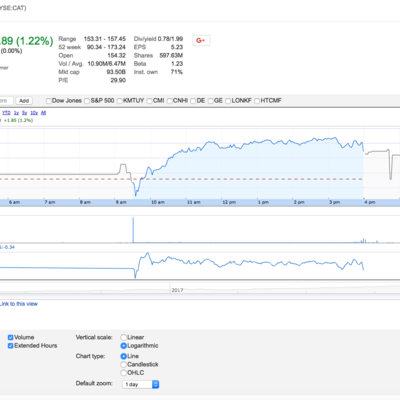The image size is (400, 400).
Task: Enable the HTCMF comparison checkbox
Action: point(257,101)
